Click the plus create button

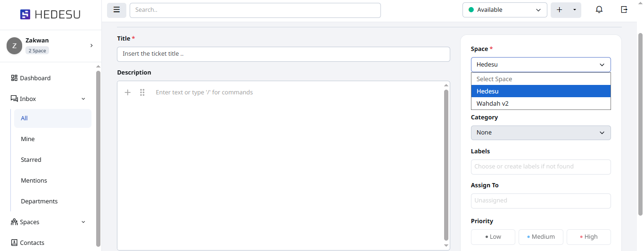point(559,10)
